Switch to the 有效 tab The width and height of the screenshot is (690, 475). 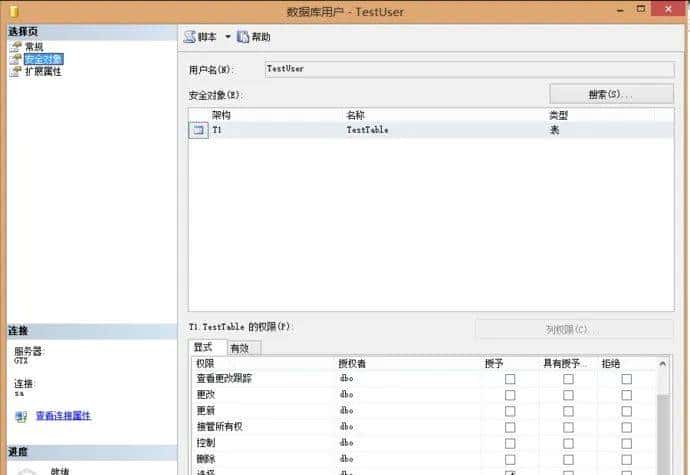(x=243, y=348)
